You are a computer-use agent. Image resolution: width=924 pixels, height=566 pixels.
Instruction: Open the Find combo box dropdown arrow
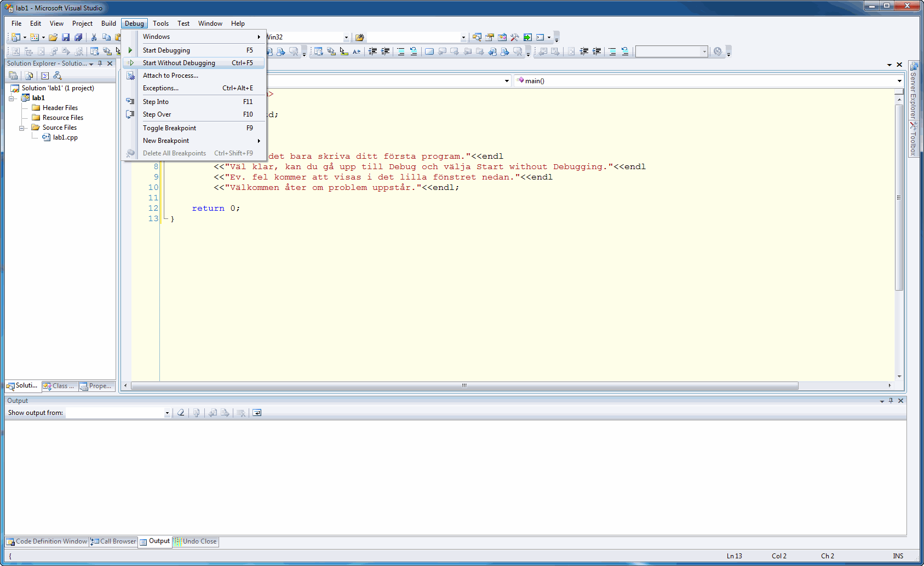pyautogui.click(x=463, y=37)
